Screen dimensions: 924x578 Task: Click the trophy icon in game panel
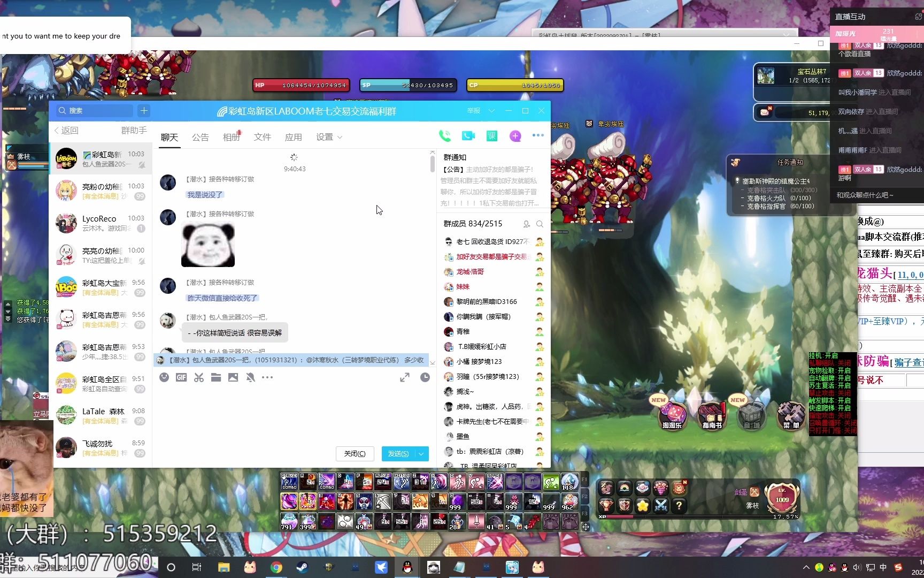point(605,505)
